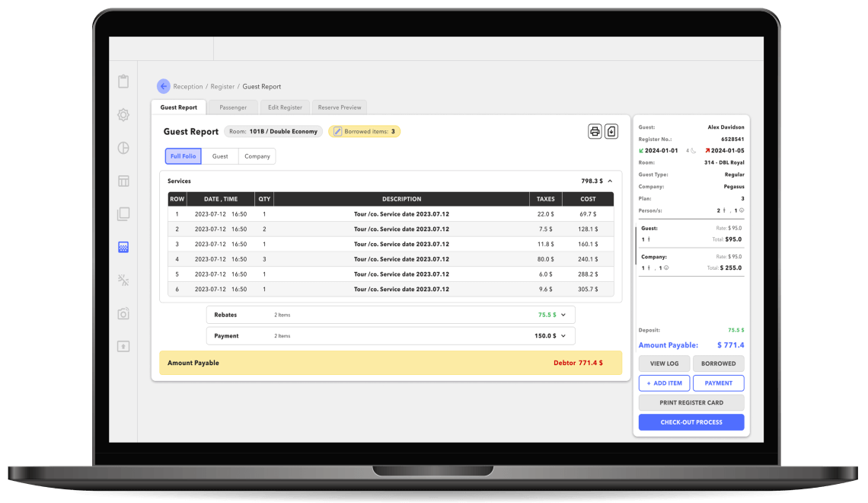Screen dimensions: 868x503
Task: Click the Company total $ 255.0
Action: (x=731, y=268)
